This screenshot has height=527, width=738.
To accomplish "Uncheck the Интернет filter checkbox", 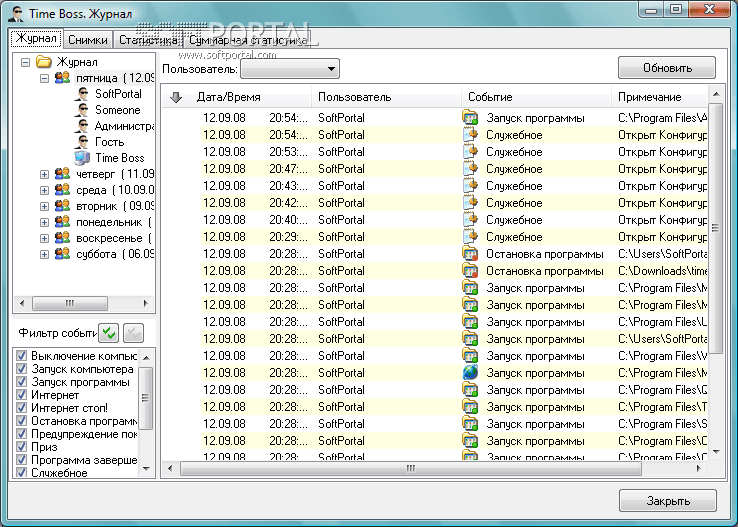I will pyautogui.click(x=22, y=394).
